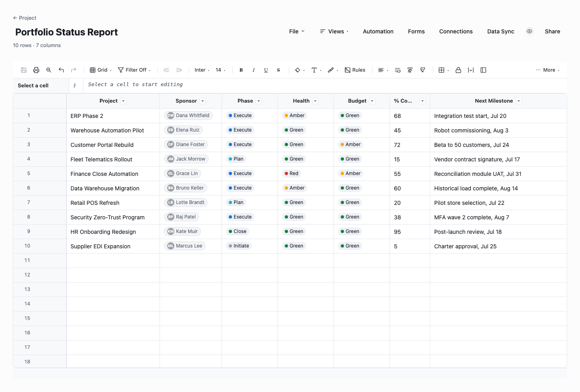Open conditional formatting Rules
This screenshot has height=392, width=580.
355,70
